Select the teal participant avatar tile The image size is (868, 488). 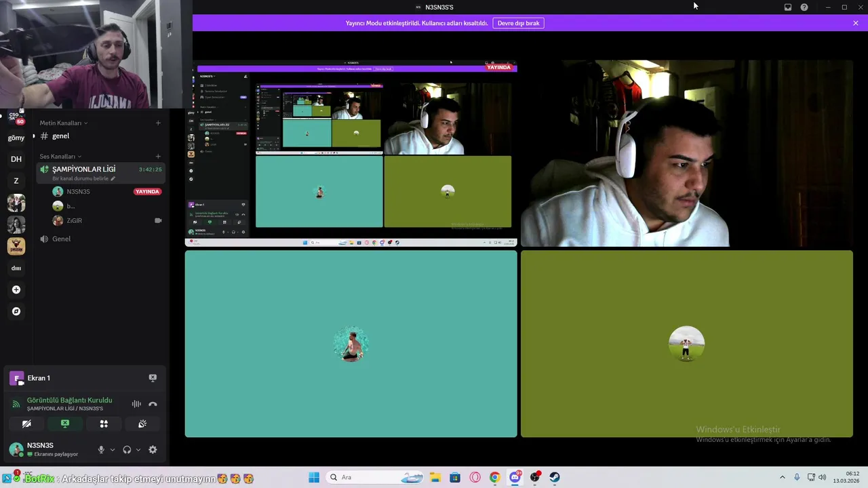[351, 344]
